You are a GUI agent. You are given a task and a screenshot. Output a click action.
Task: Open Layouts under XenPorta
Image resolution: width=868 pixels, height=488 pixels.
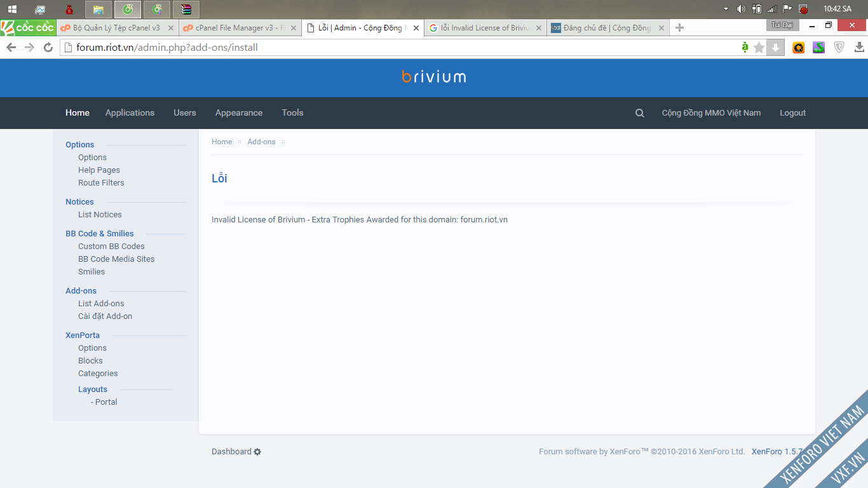click(x=93, y=390)
